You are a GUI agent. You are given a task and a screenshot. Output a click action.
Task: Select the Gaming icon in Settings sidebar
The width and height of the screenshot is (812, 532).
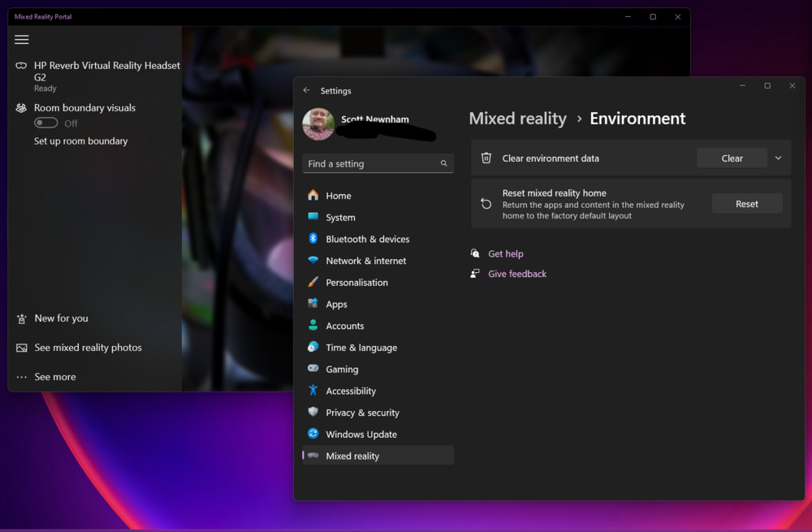pos(313,369)
